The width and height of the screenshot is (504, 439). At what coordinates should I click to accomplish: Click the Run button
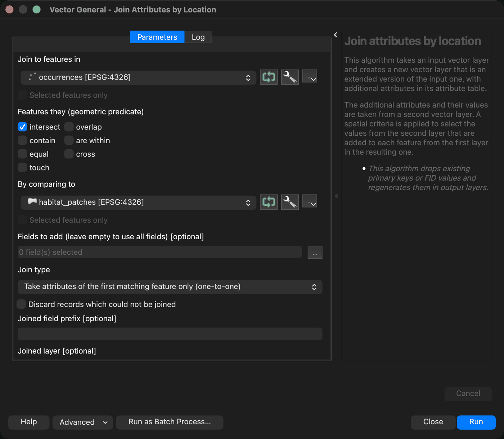(x=476, y=422)
